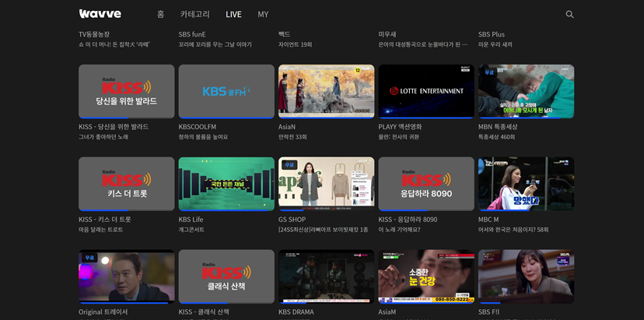
Task: Click program text 미운 우리 새끼
Action: 495,44
